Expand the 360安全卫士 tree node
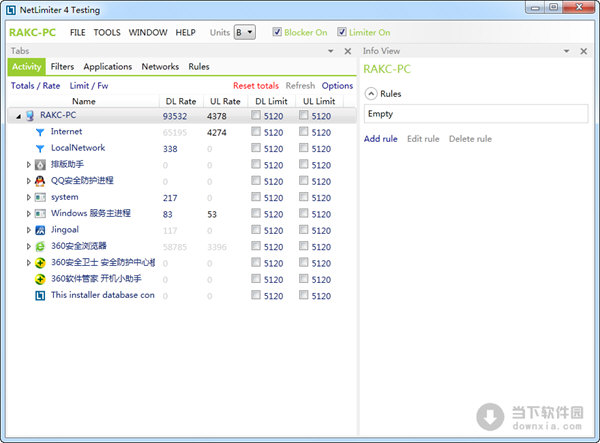 (28, 263)
